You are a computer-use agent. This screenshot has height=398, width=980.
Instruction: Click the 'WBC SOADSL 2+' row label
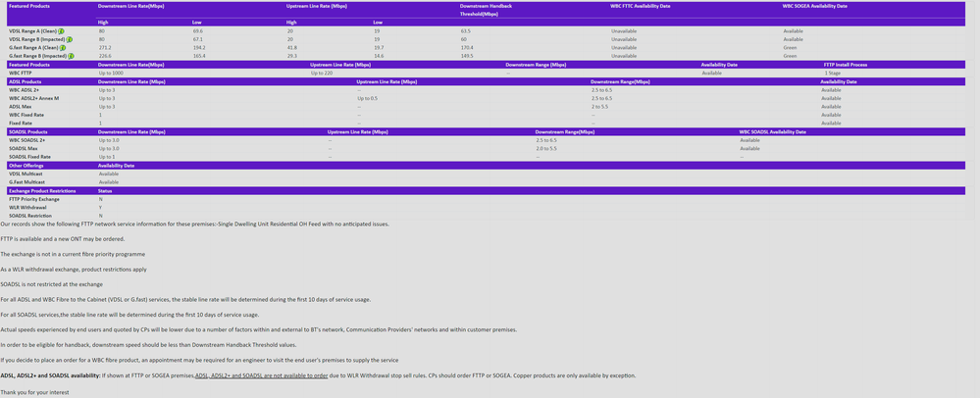(26, 140)
